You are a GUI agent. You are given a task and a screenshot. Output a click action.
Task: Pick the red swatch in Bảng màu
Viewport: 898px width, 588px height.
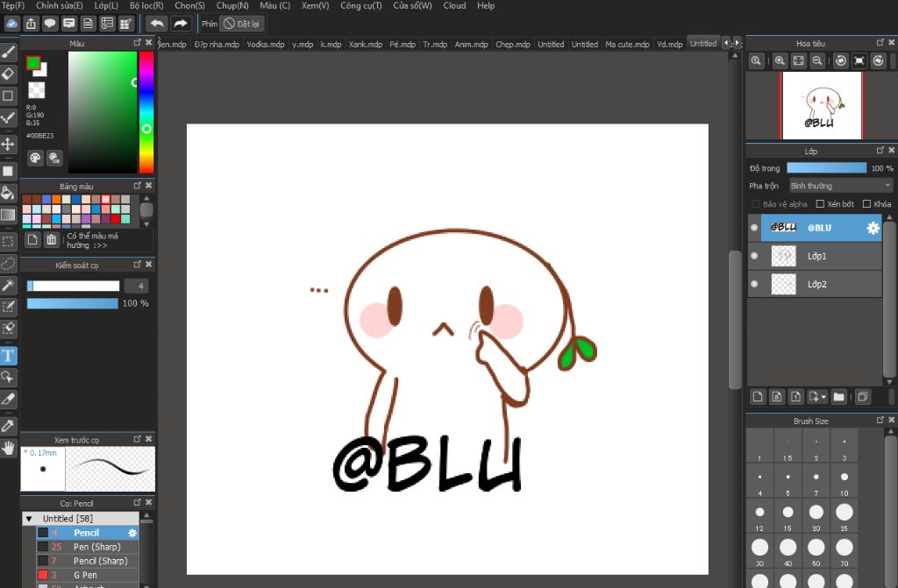point(116,219)
